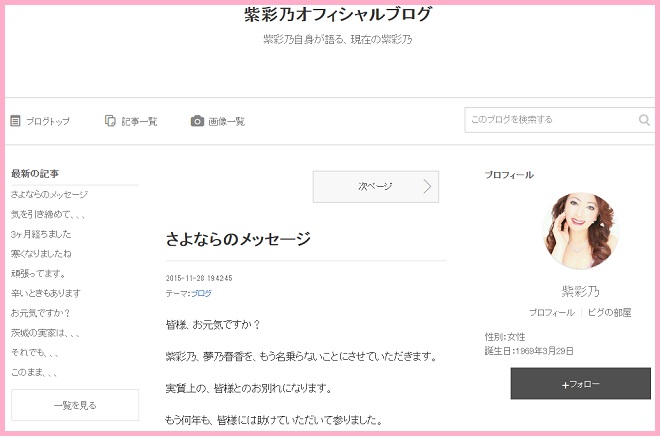Open sidebar entry さよならのメッセージ

(x=49, y=195)
